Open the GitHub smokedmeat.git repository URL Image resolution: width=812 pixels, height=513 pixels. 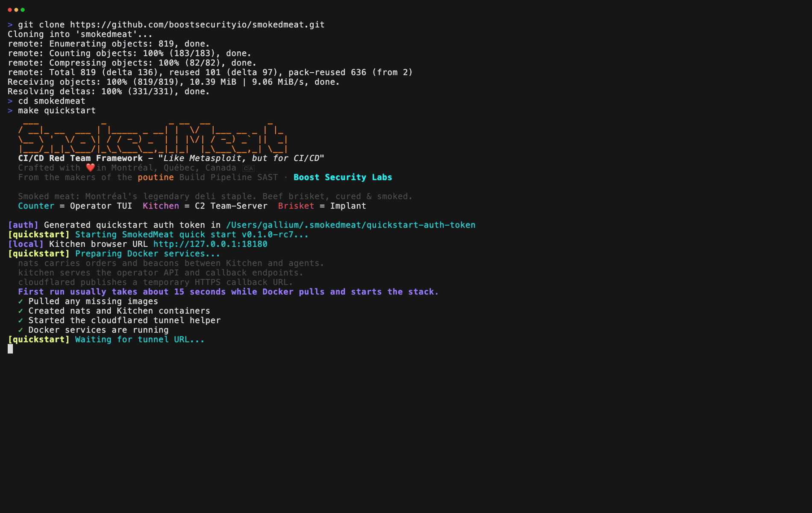tap(197, 25)
